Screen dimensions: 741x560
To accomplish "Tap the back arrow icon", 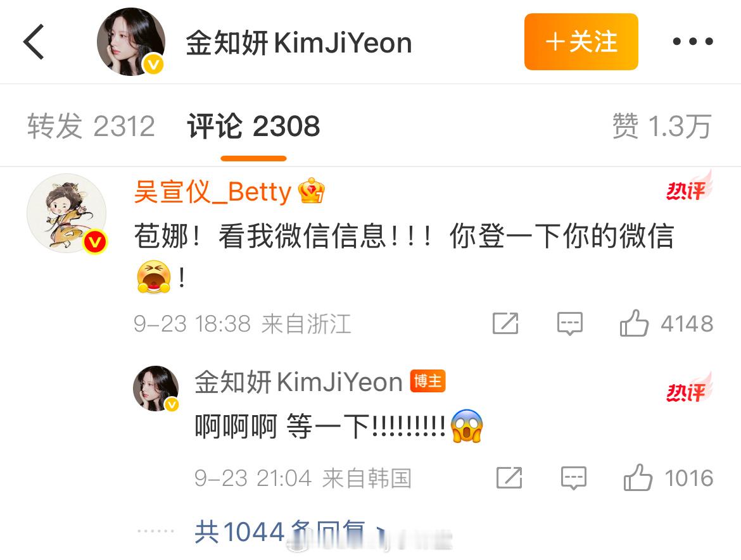I will (34, 42).
